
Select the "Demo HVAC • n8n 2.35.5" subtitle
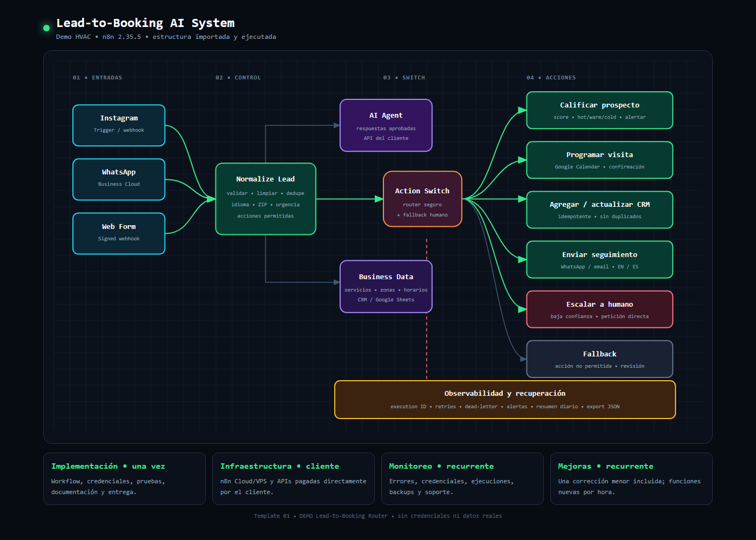(x=98, y=37)
